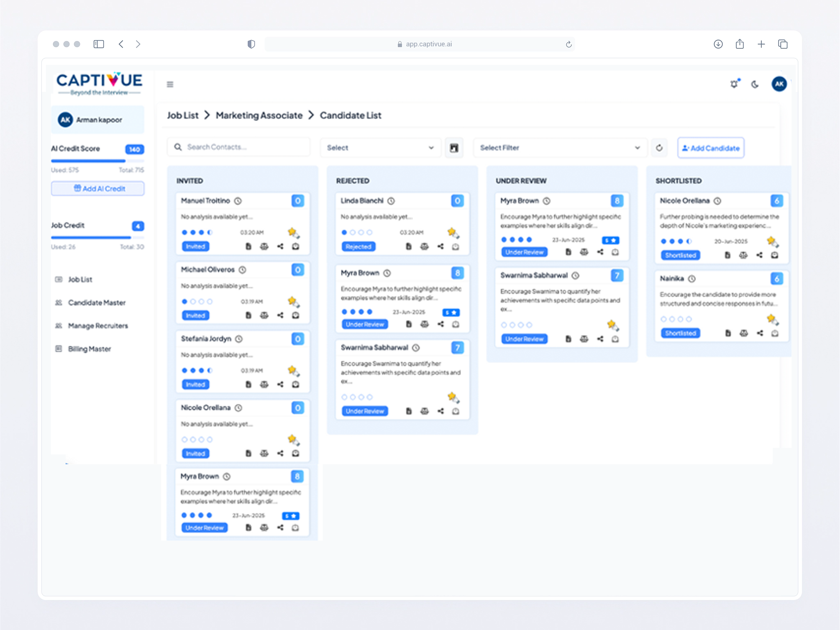Go to Billing Master in sidebar
This screenshot has height=630, width=840.
coord(89,349)
